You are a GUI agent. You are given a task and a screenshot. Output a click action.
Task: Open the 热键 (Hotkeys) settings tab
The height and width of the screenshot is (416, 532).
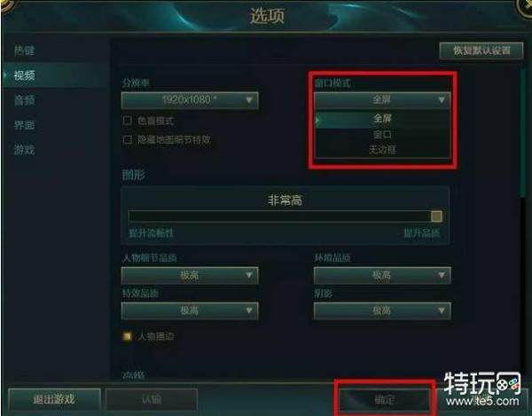click(25, 51)
